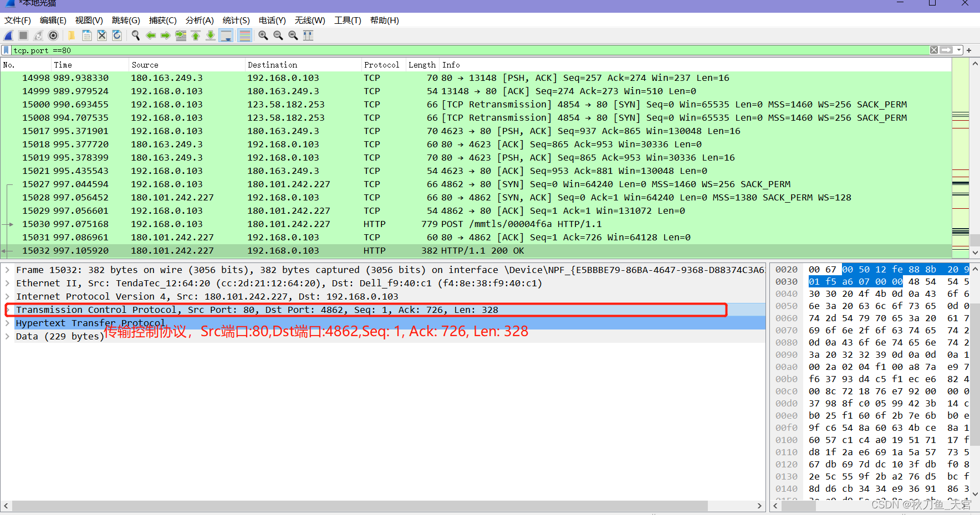The image size is (980, 515).
Task: Save this capture file
Action: pos(86,35)
